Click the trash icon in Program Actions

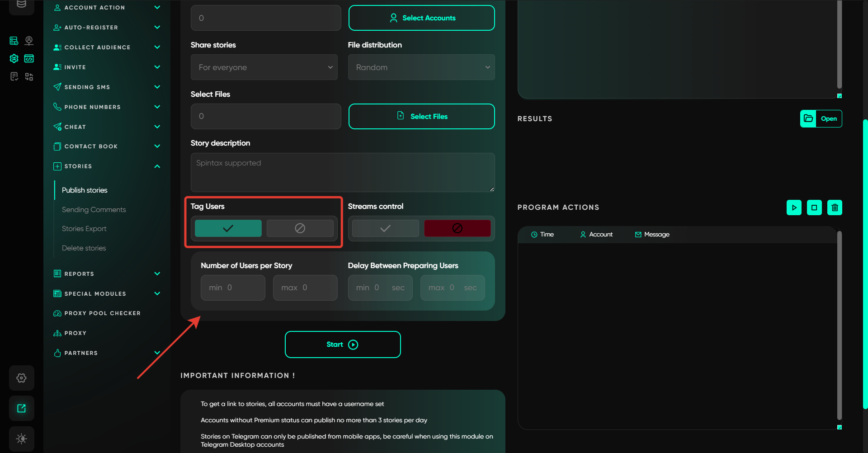835,208
